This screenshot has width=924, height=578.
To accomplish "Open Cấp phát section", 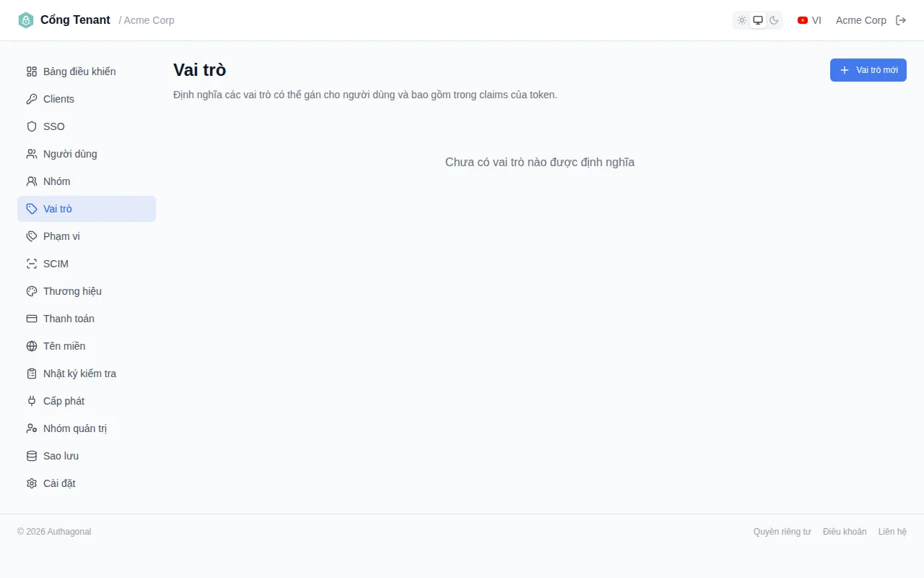I will click(87, 401).
